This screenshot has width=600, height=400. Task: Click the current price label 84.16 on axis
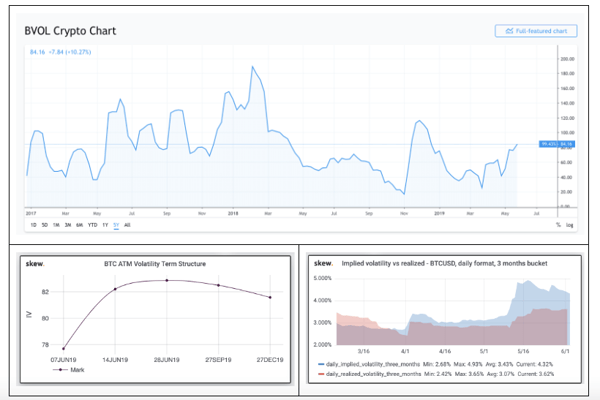pos(565,144)
